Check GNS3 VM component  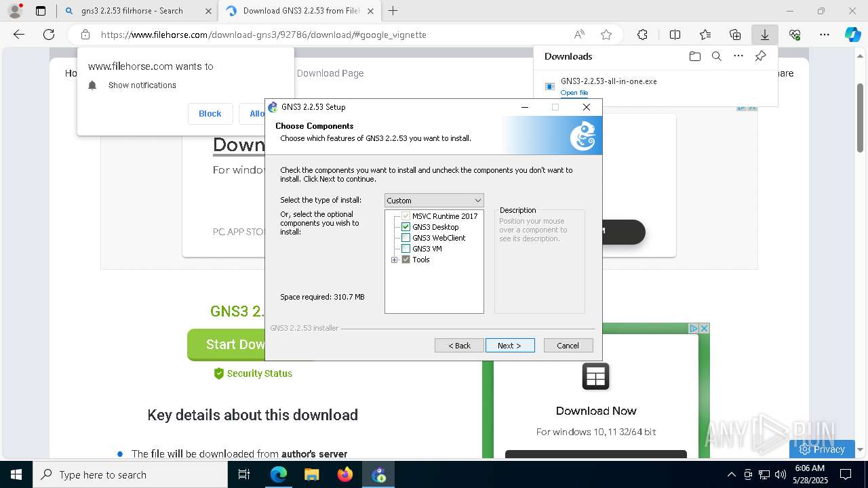tap(406, 249)
